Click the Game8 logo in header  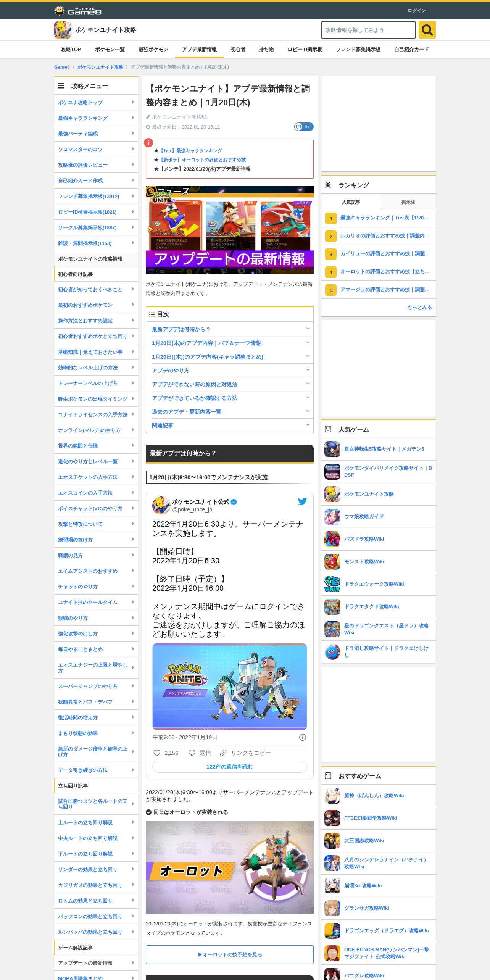(x=78, y=11)
